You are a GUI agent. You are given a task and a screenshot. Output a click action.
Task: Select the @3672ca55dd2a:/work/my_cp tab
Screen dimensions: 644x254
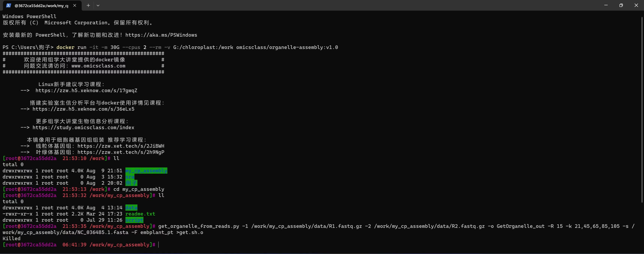(41, 5)
